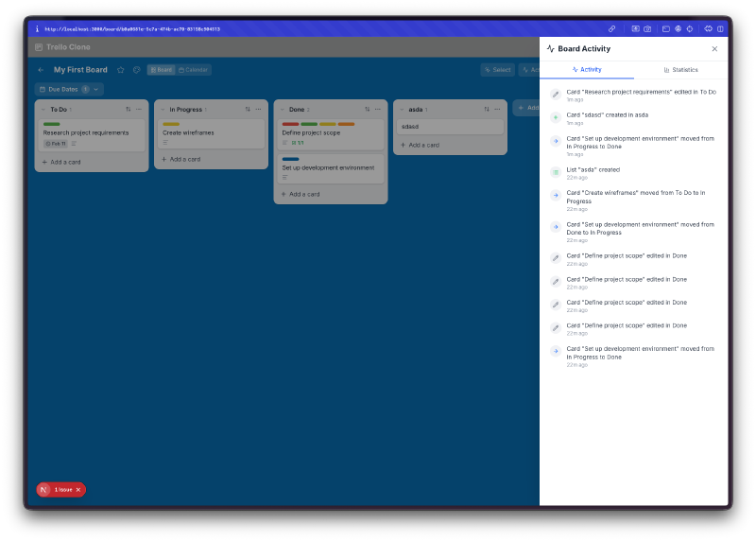Expand the Due Dates filter dropdown
This screenshot has width=756, height=541.
click(95, 89)
